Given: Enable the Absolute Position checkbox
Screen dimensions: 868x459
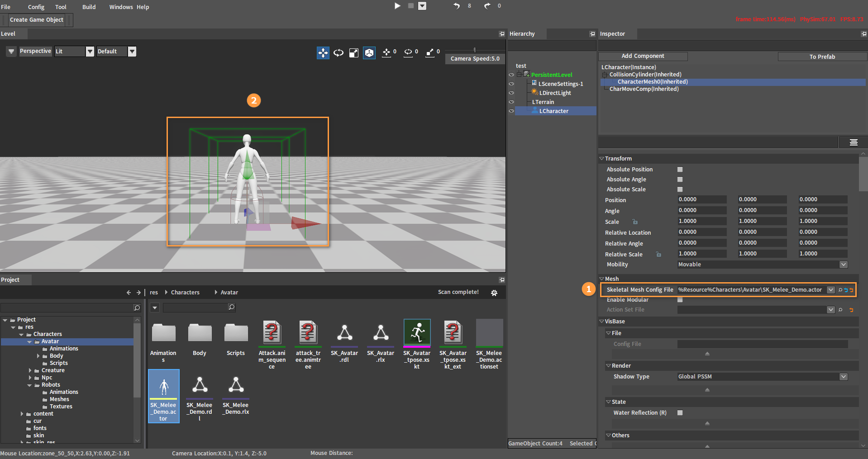Looking at the screenshot, I should pyautogui.click(x=680, y=170).
